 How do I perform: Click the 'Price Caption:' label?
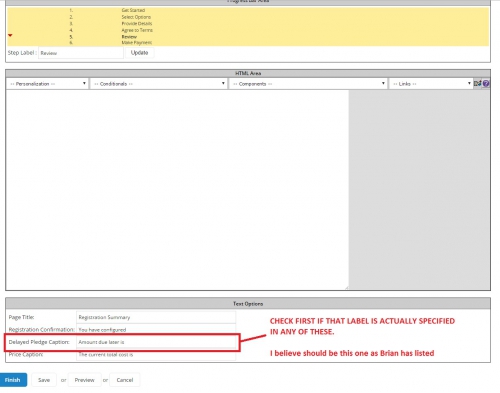(x=26, y=354)
